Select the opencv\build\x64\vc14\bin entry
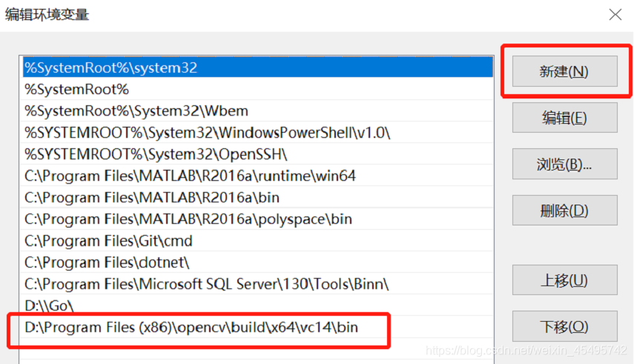This screenshot has height=364, width=634. tap(257, 327)
